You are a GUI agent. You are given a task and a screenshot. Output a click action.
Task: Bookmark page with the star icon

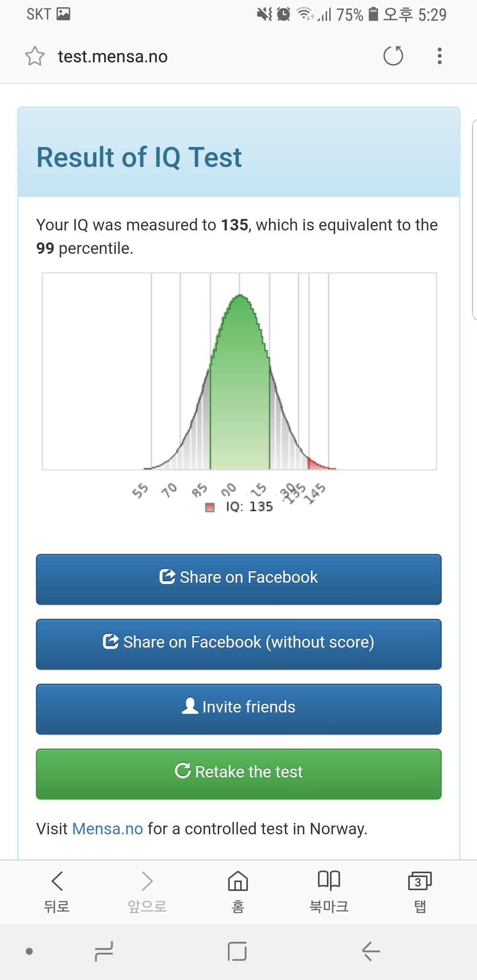[x=35, y=56]
